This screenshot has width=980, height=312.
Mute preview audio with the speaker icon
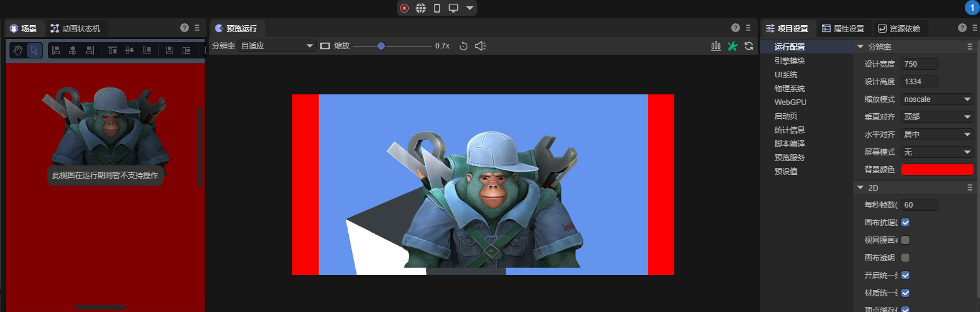481,46
